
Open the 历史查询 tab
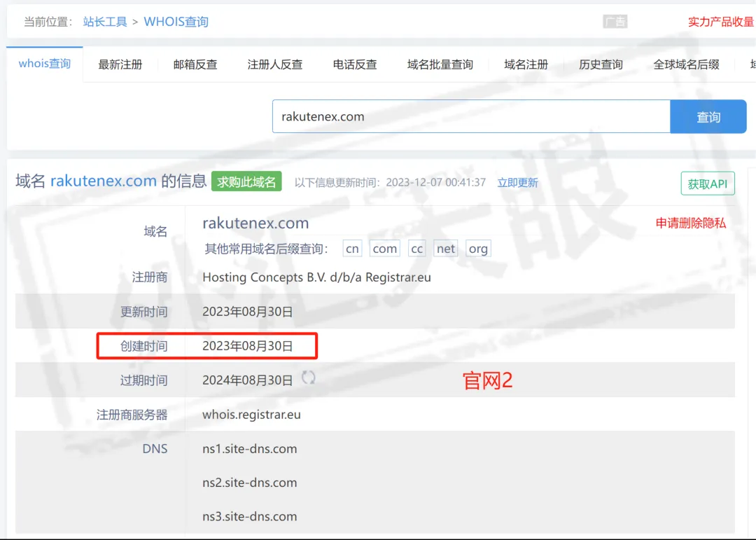(601, 64)
